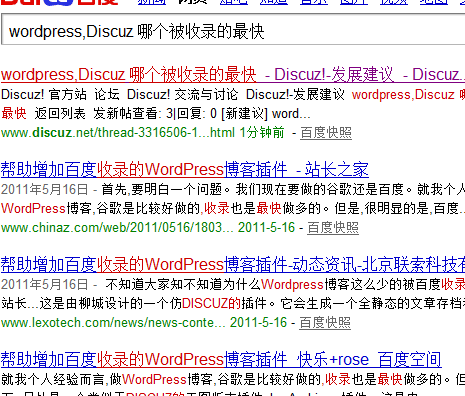Click the '就我个人经验而言' snippet text

tap(55, 379)
